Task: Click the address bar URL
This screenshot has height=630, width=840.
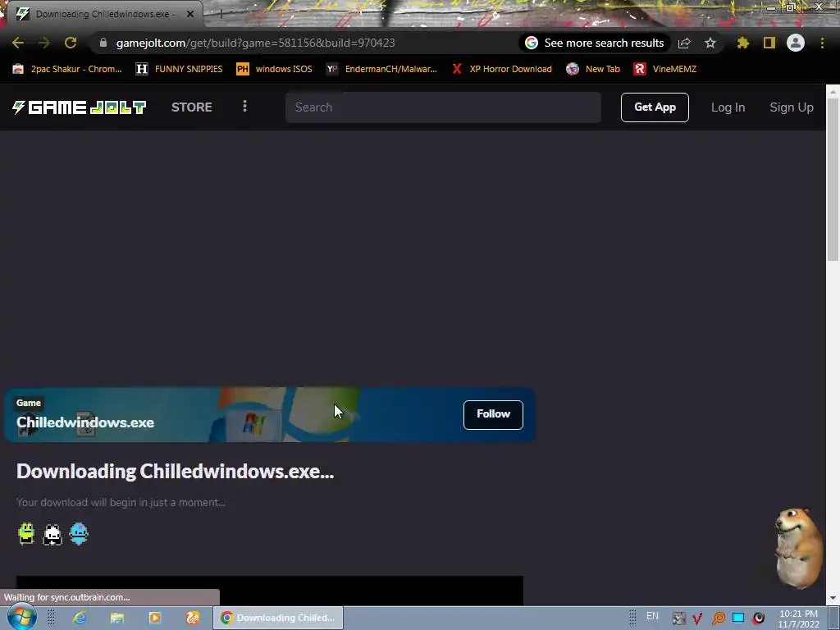Action: (x=256, y=43)
